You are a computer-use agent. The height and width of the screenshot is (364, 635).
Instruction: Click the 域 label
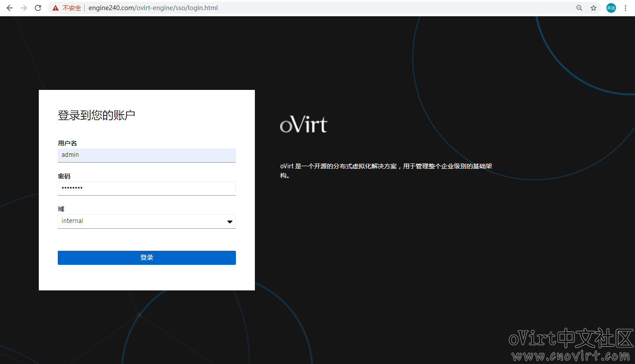tap(61, 209)
